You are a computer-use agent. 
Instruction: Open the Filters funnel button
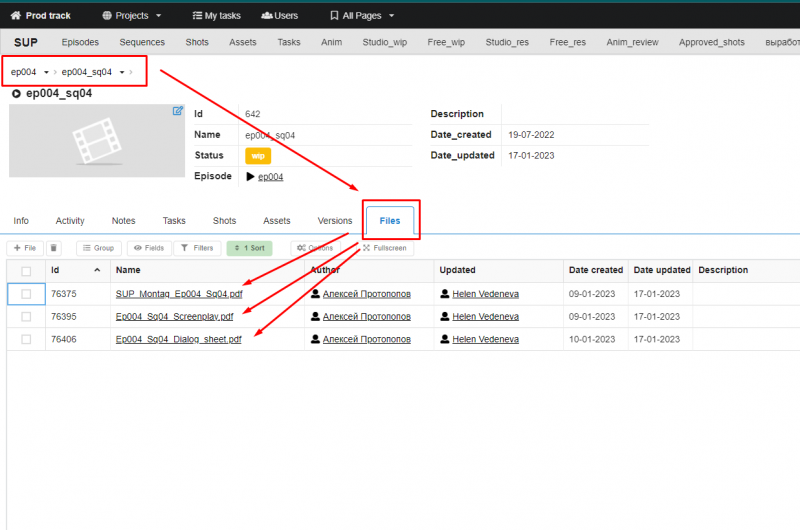(197, 248)
